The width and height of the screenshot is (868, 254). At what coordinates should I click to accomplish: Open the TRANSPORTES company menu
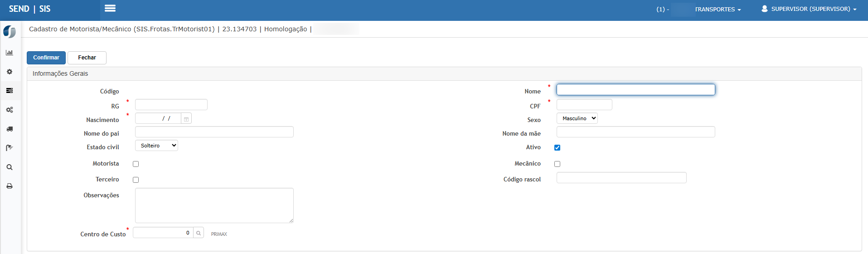click(718, 10)
